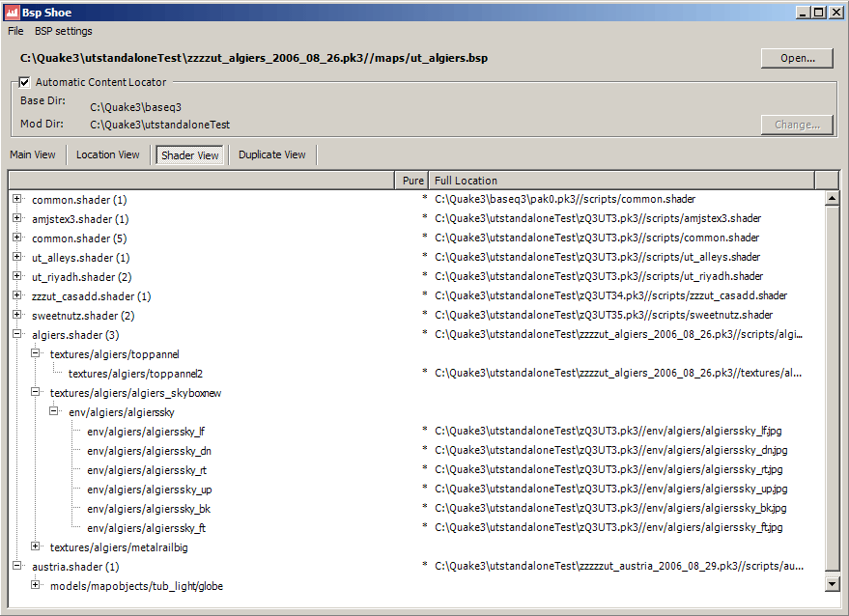Open the File menu
Viewport: 849px width, 616px height.
(15, 31)
